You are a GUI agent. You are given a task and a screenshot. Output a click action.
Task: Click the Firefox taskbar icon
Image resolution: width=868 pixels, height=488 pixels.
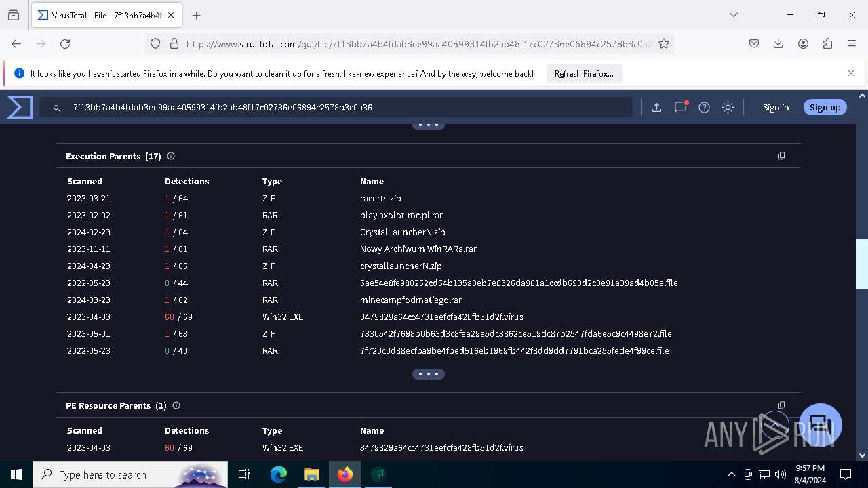point(345,474)
